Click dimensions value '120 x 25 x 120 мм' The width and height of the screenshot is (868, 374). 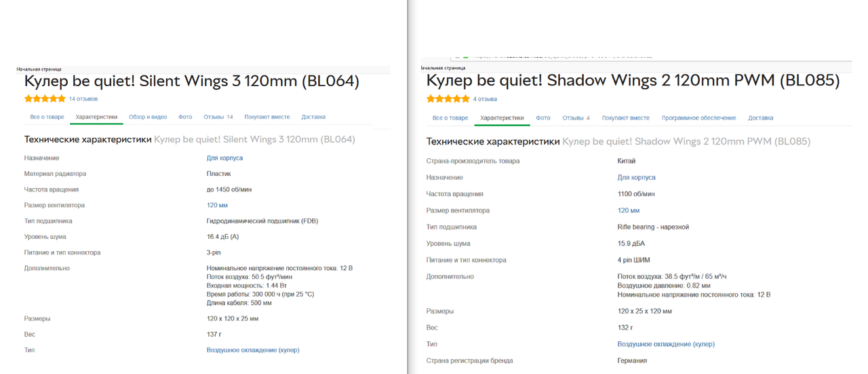(x=644, y=311)
